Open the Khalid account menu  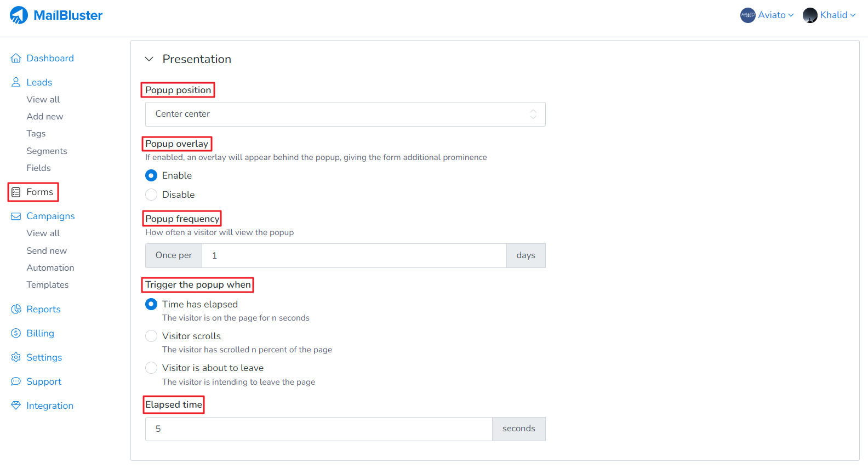(829, 15)
